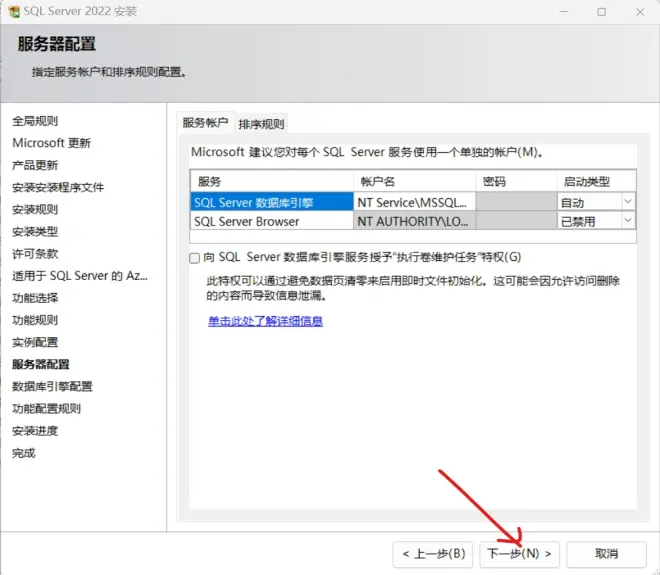The height and width of the screenshot is (575, 660).
Task: Select 许可条款 step in sidebar
Action: pos(35,254)
